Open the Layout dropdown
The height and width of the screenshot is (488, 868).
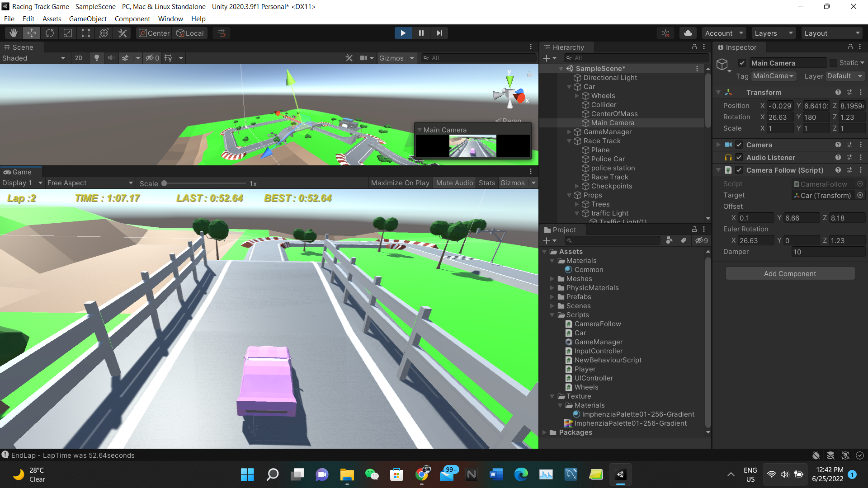point(832,33)
